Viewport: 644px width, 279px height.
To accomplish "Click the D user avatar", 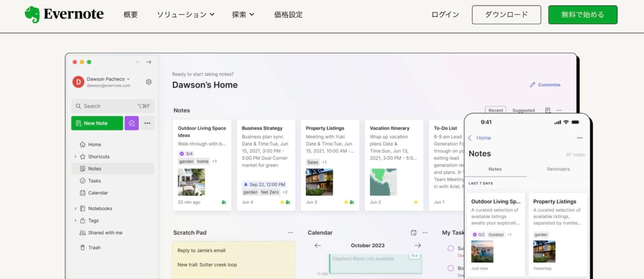I will point(78,82).
